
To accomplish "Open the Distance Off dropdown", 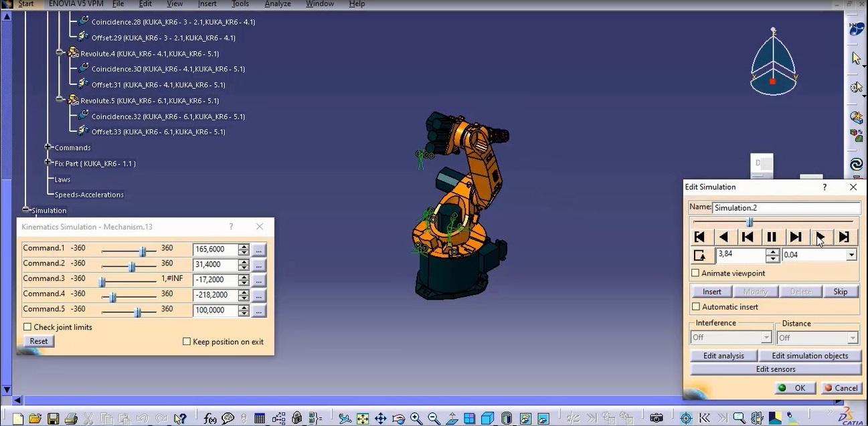I will coord(853,338).
